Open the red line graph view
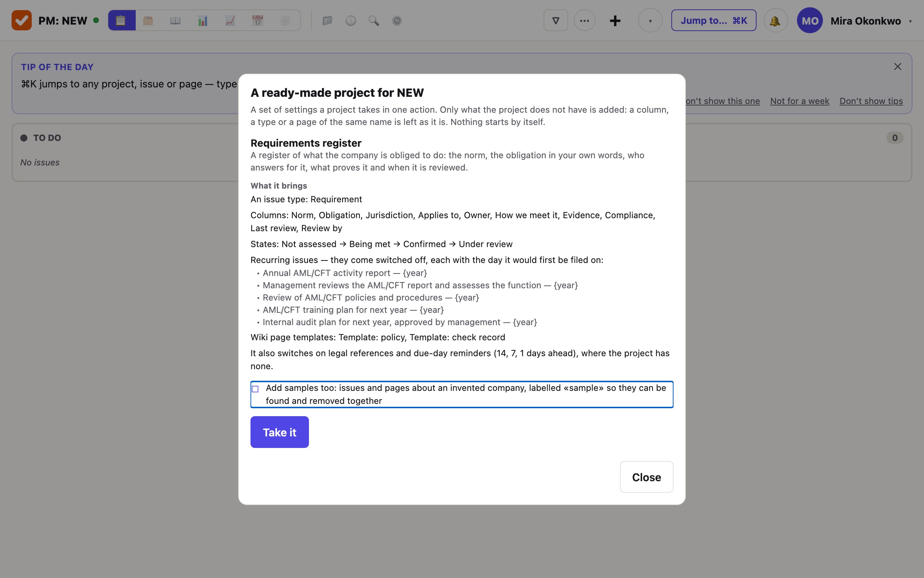Screen dimensions: 924x578 click(230, 21)
